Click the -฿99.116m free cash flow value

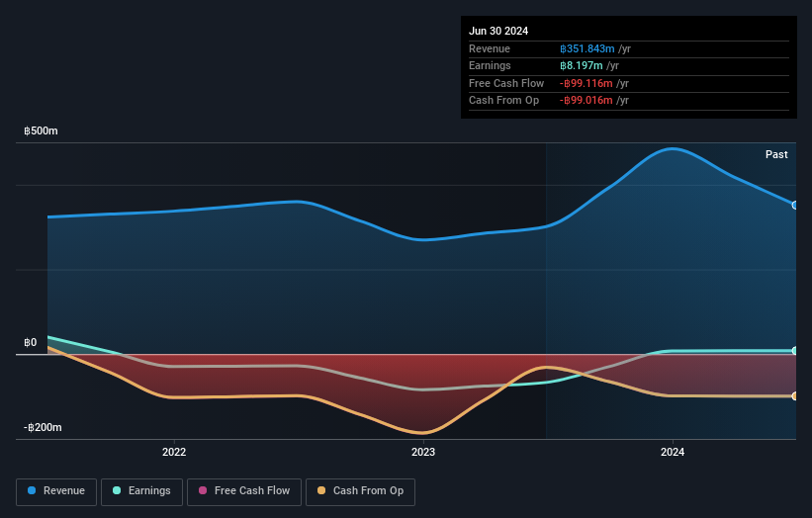coord(586,83)
